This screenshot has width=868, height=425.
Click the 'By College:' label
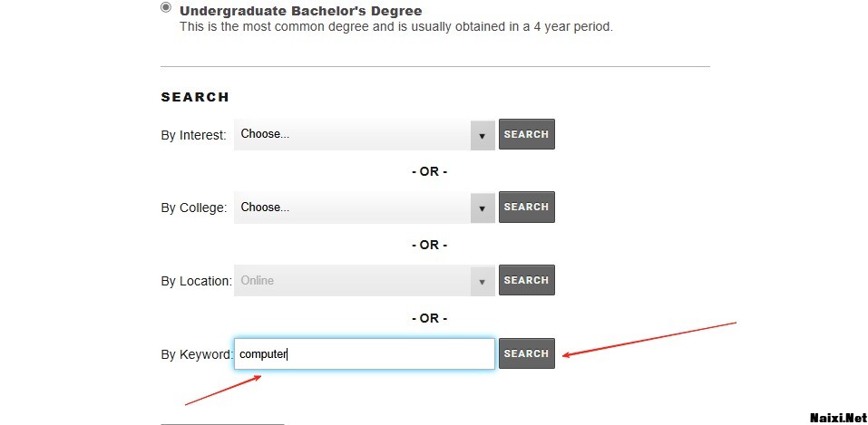(x=193, y=208)
